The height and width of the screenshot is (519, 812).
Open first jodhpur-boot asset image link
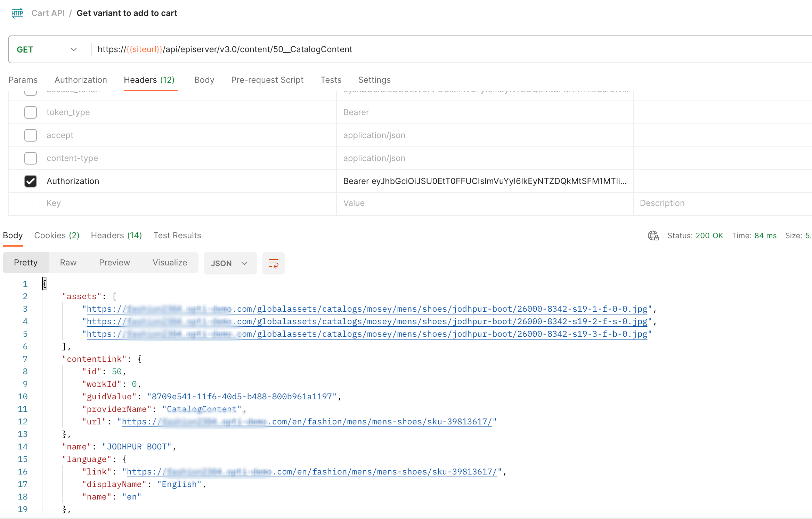367,309
